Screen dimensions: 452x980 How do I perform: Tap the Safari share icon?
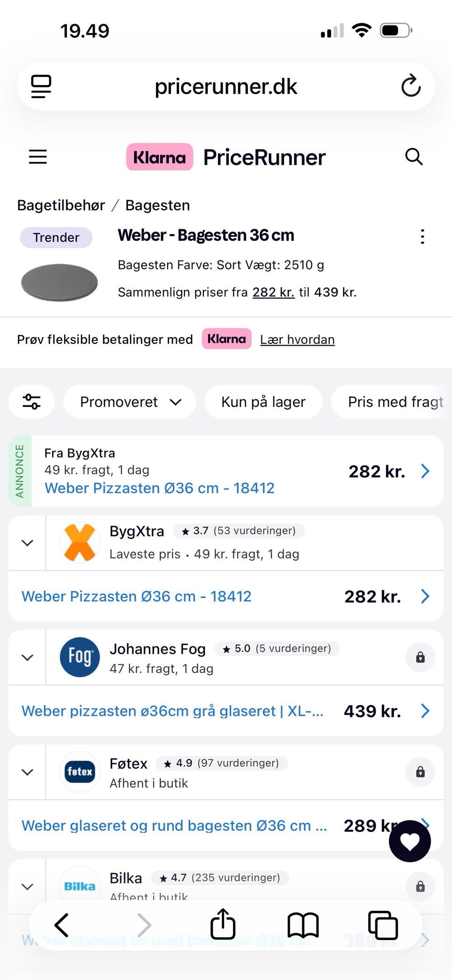pos(223,924)
